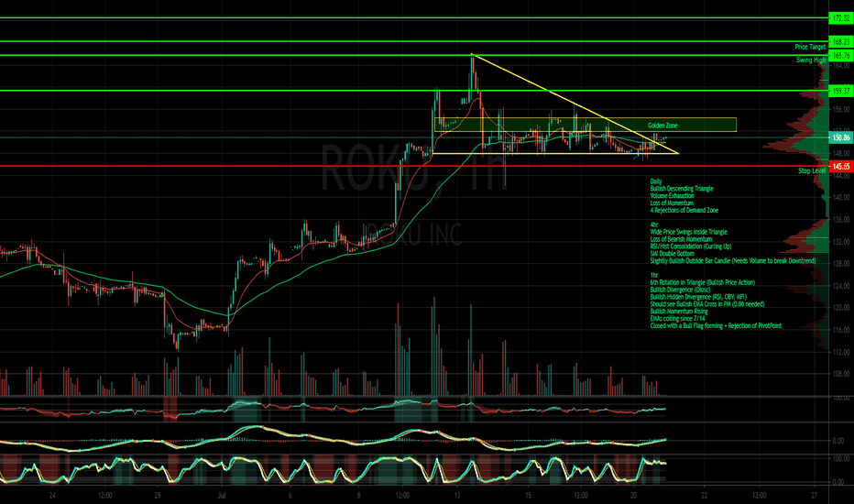Click 'Closed with a Bull Flag forming' note

[x=716, y=326]
